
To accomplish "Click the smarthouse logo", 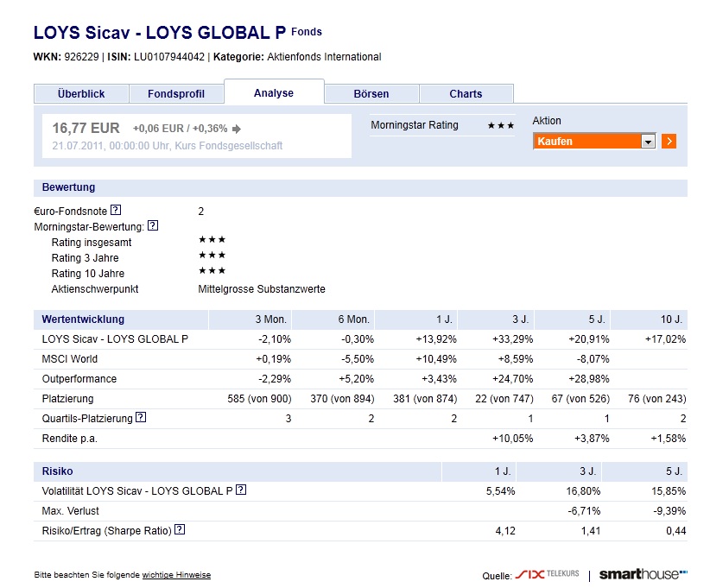I will click(x=643, y=574).
